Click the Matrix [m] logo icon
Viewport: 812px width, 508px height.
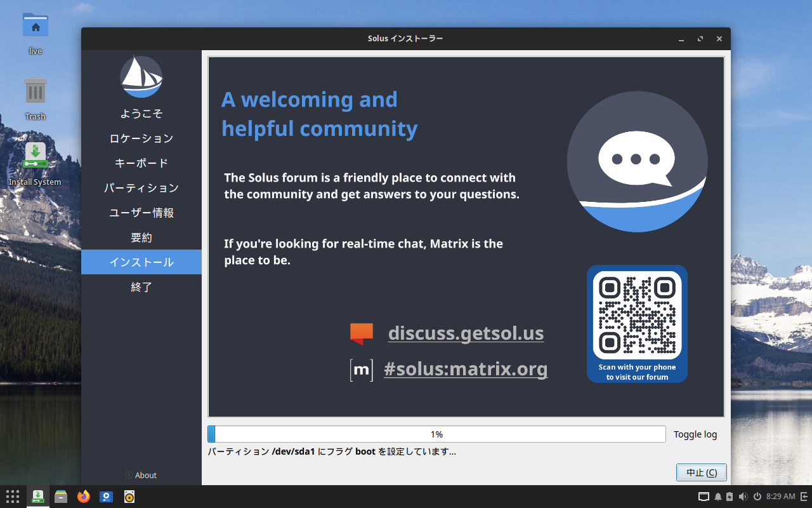(x=362, y=370)
